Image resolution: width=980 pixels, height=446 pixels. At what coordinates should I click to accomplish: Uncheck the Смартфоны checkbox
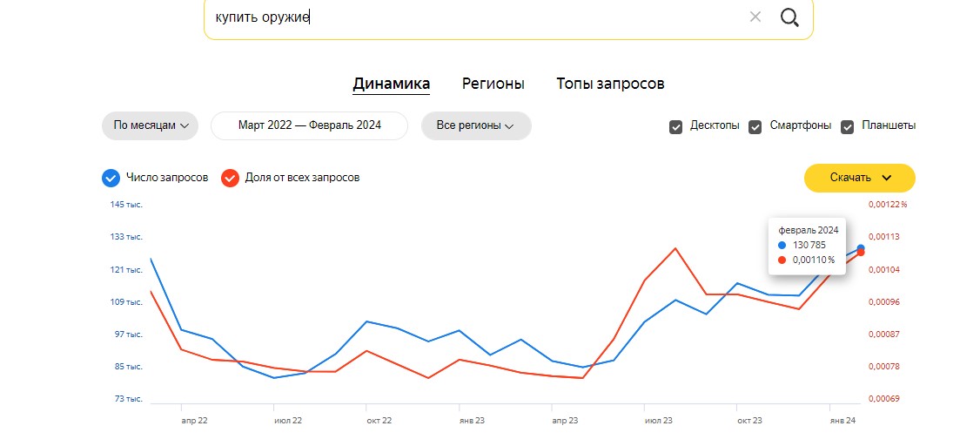(755, 127)
